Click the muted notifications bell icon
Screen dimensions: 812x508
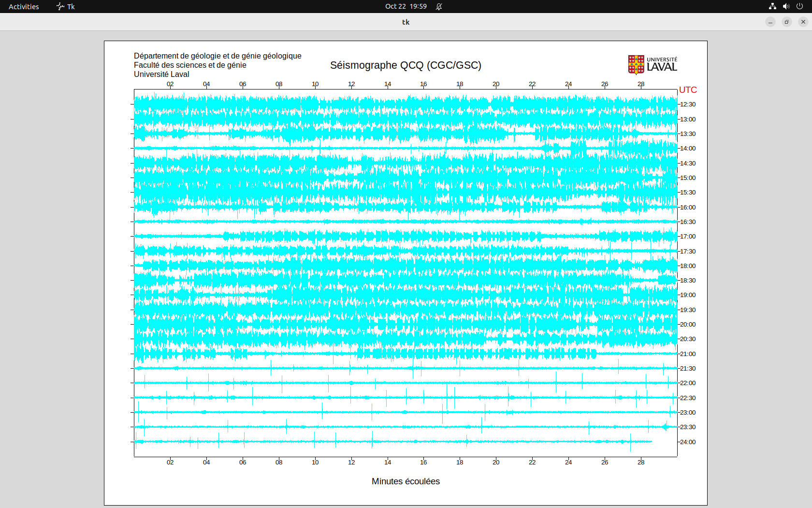click(x=439, y=6)
